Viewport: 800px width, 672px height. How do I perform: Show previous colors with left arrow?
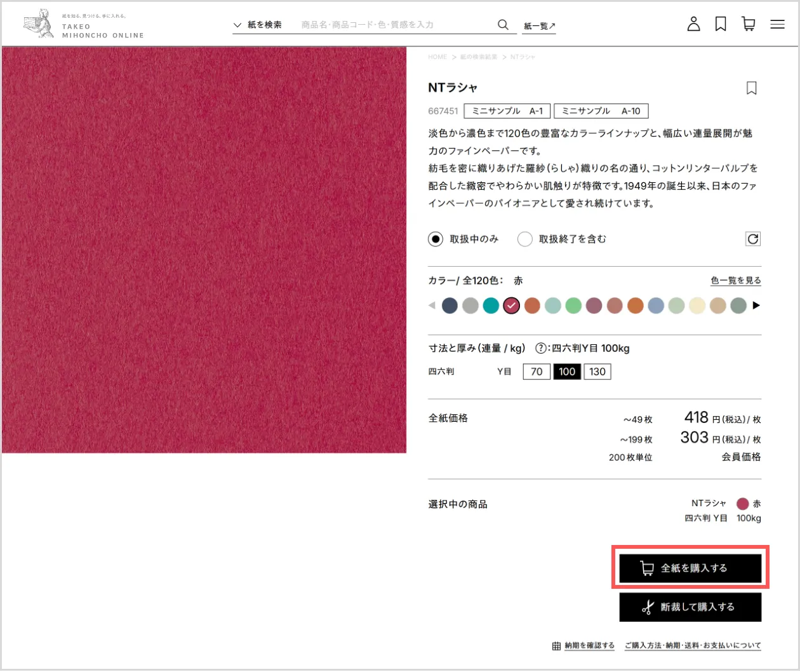(432, 306)
